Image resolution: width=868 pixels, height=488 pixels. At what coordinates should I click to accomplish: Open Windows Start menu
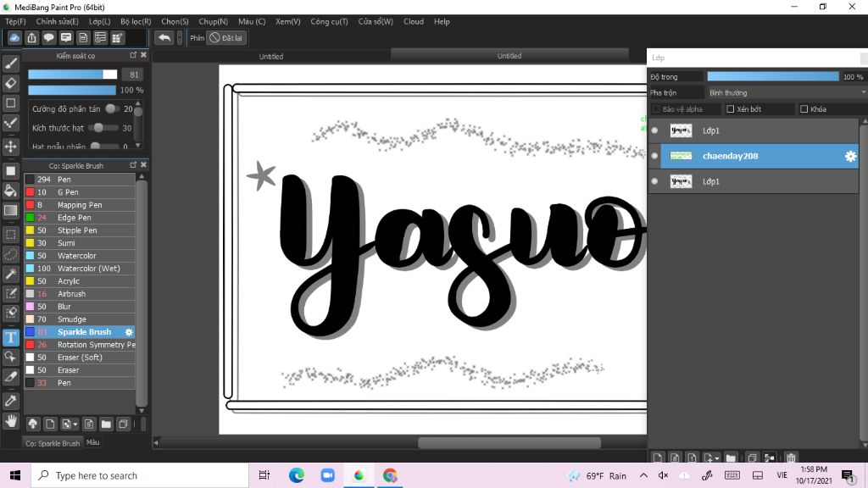click(15, 475)
